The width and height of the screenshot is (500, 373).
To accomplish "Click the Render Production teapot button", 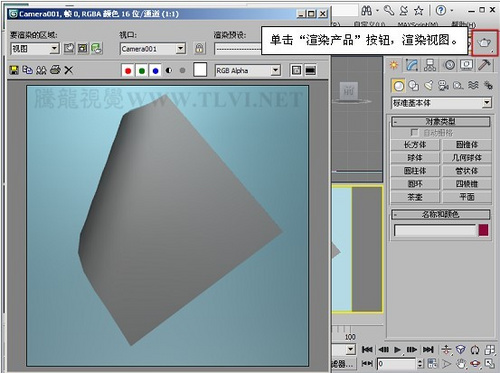I will tap(485, 43).
